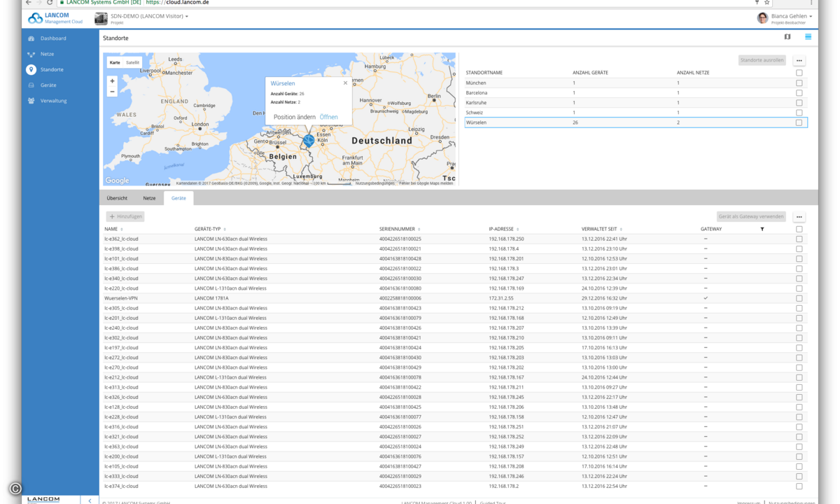Screen dimensions: 840x504
Task: Zoom out on the map
Action: (x=112, y=92)
